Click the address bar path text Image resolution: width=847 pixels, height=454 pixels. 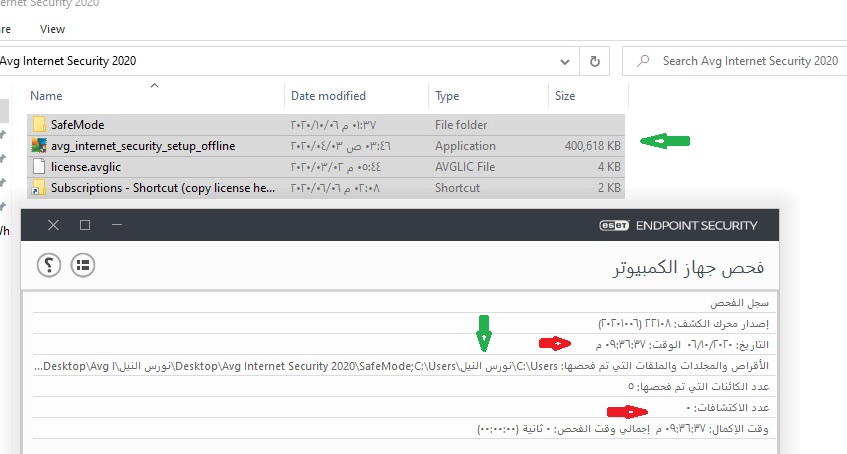70,61
